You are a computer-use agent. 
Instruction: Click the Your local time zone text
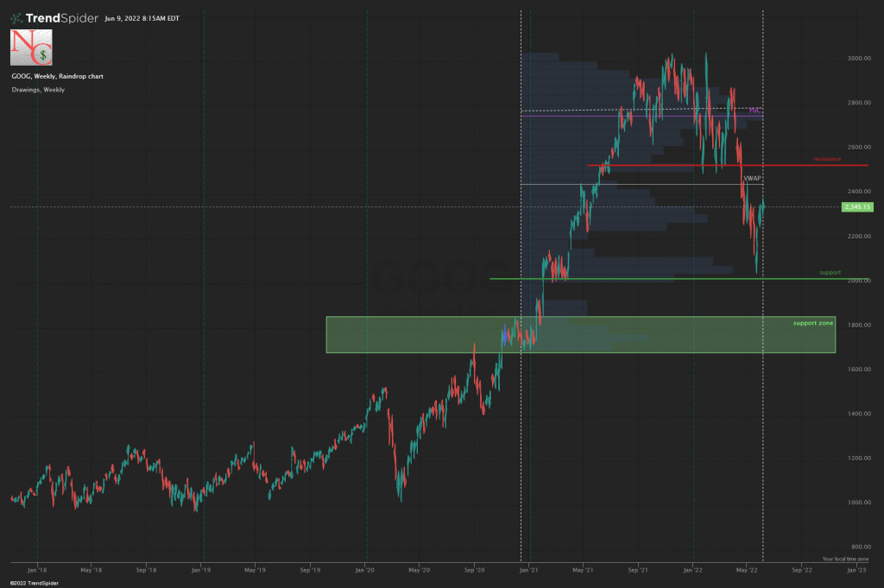coord(845,559)
